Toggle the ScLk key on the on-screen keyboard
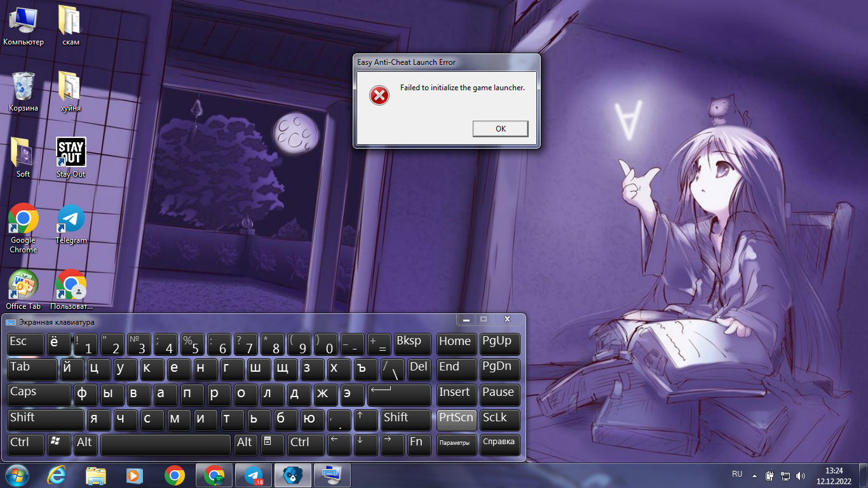Screen dimensions: 868x488 (x=499, y=419)
